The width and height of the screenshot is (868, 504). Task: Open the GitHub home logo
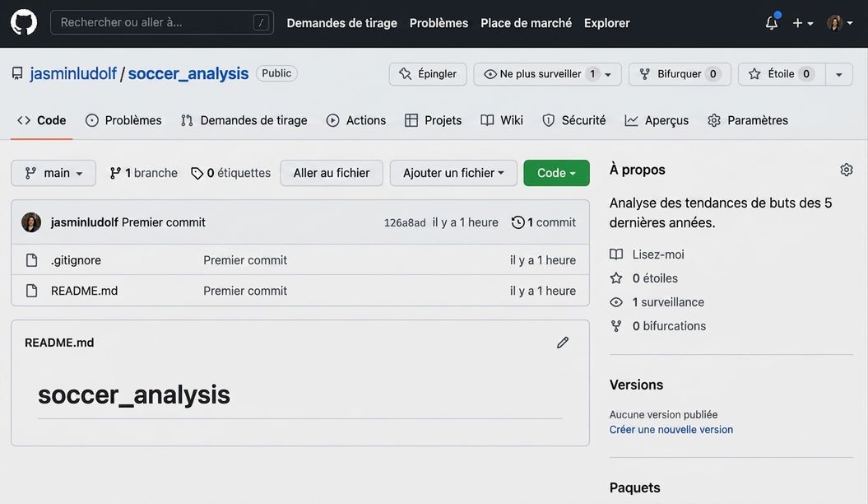point(24,23)
